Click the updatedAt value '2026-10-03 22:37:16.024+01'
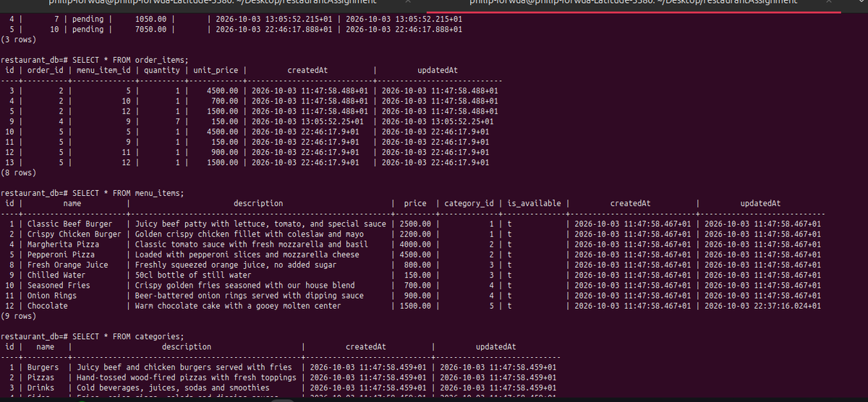 click(x=763, y=306)
